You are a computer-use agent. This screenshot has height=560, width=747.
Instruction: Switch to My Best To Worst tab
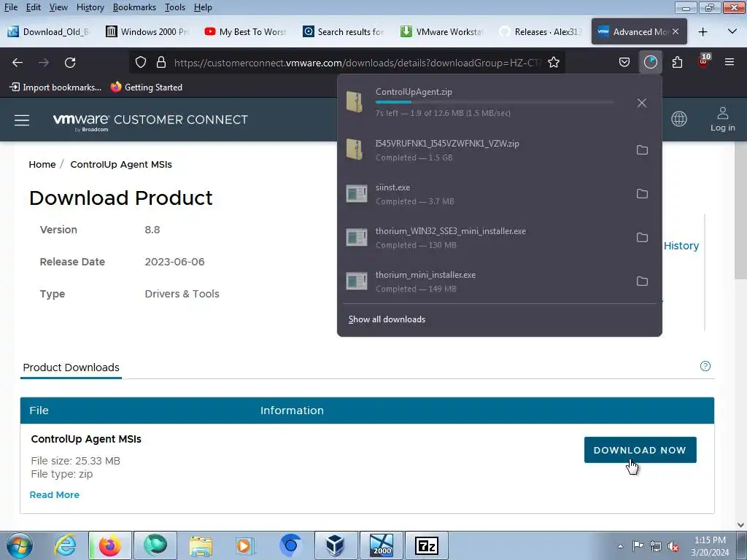point(246,32)
